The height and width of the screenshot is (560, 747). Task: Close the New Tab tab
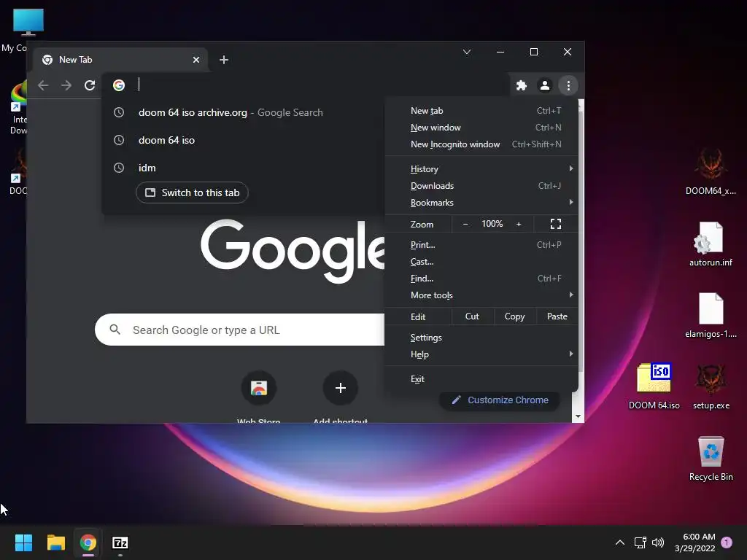(x=196, y=60)
